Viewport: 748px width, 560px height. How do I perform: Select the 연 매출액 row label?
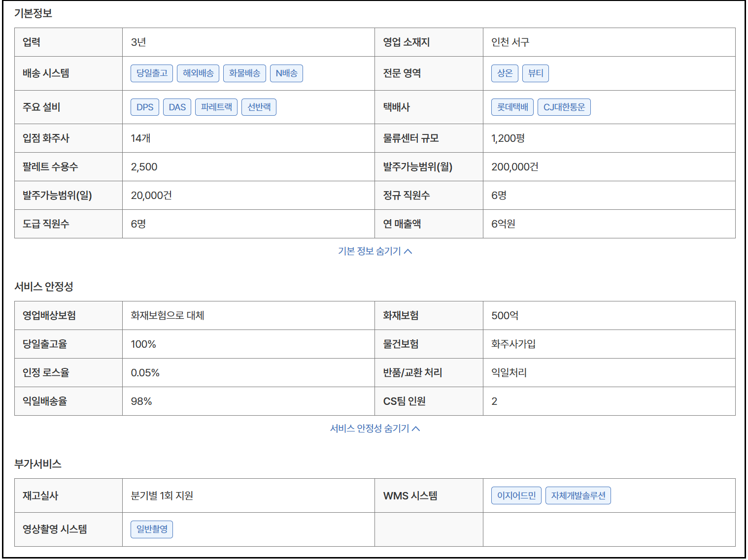tap(402, 224)
